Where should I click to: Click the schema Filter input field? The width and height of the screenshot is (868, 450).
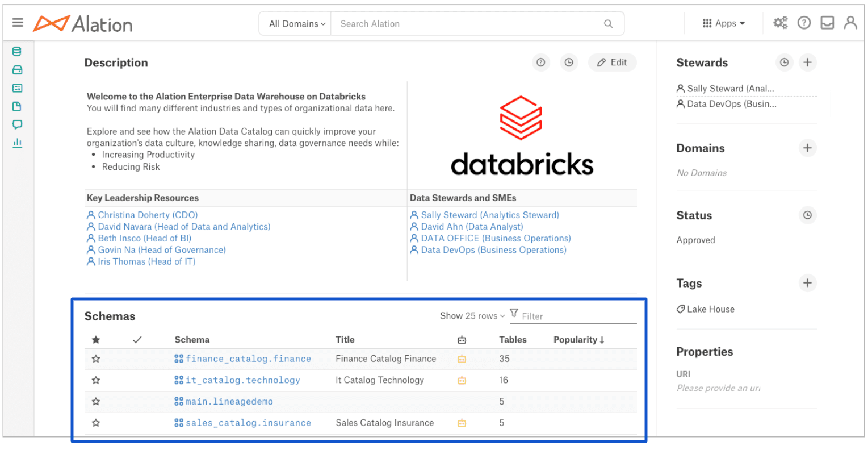[573, 316]
